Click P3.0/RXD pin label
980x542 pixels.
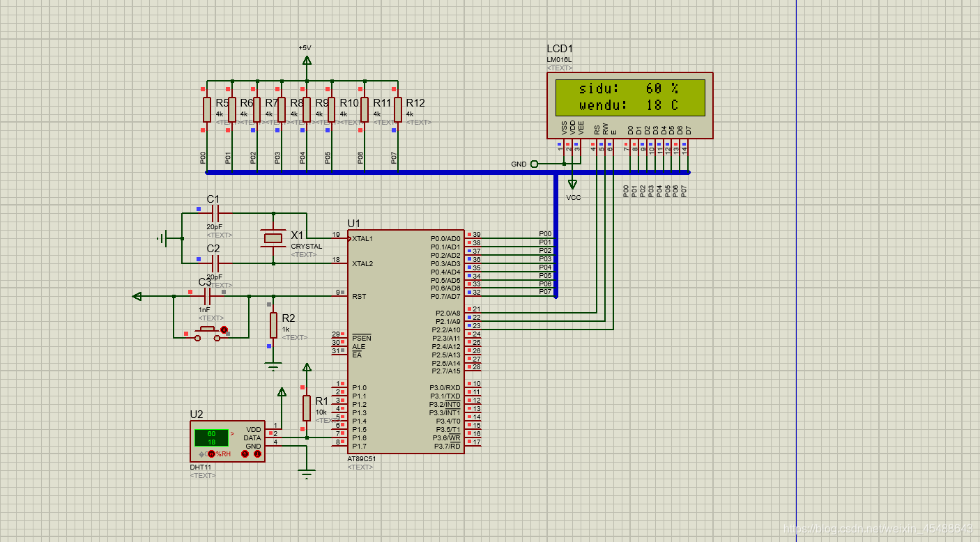(x=445, y=388)
